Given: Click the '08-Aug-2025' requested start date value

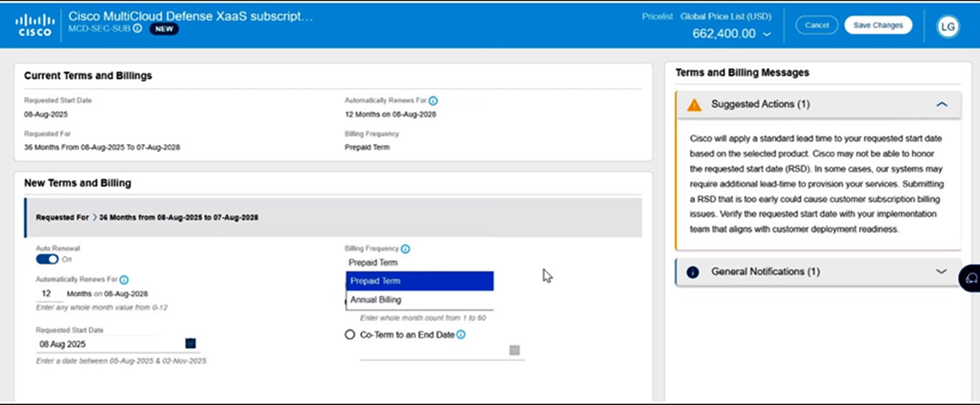Looking at the screenshot, I should coord(46,115).
